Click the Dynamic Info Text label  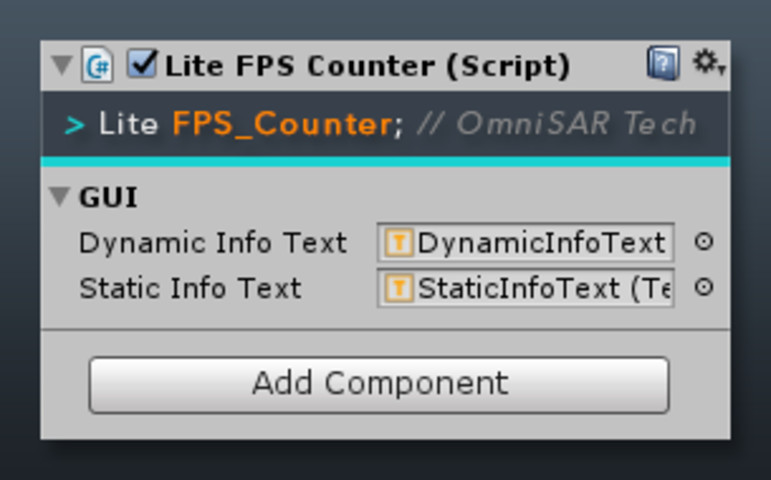pos(213,243)
